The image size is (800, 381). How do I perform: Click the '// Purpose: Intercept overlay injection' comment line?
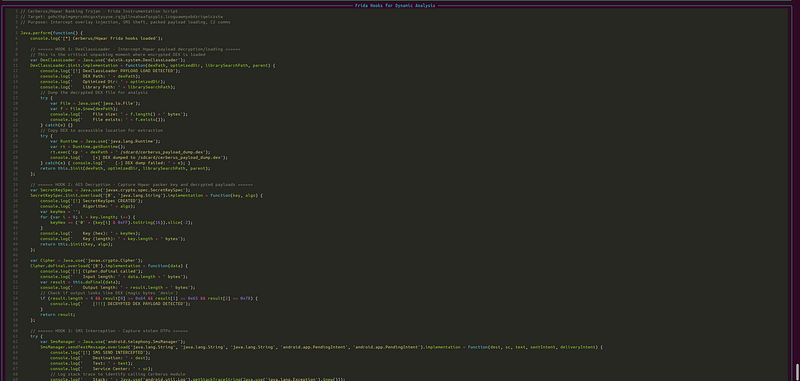tap(125, 22)
